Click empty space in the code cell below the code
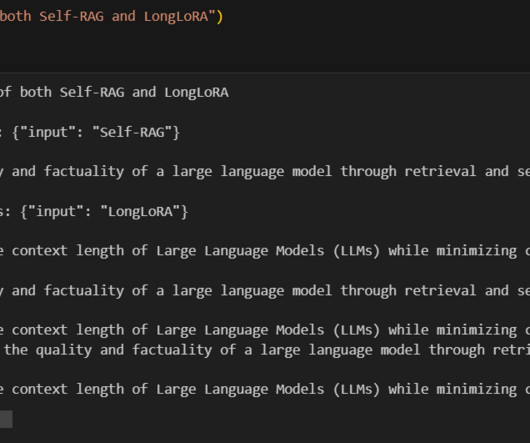This screenshot has height=443, width=530. click(265, 47)
